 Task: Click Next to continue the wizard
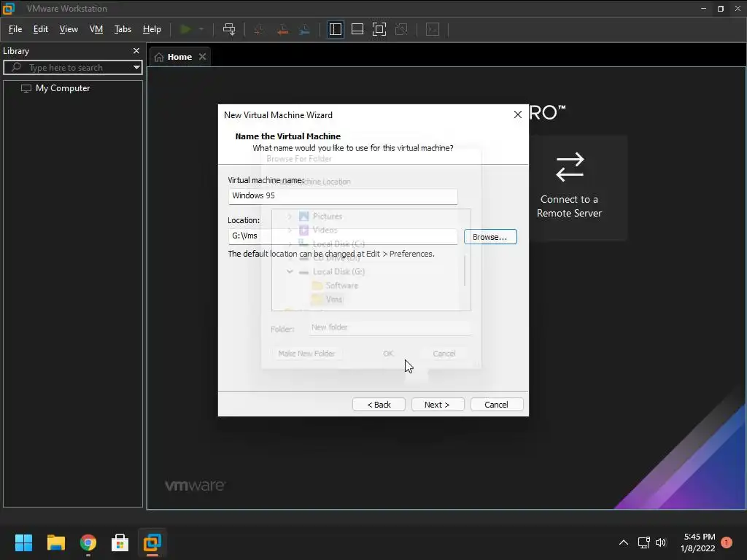[x=438, y=405]
